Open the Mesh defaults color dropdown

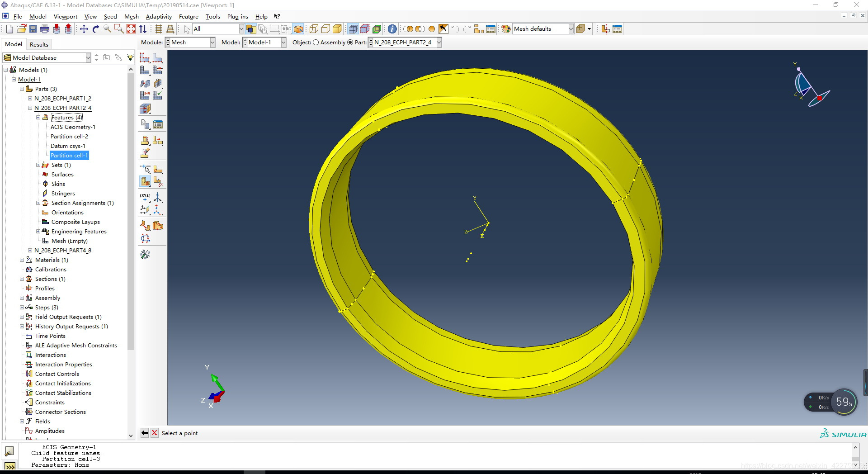click(571, 29)
